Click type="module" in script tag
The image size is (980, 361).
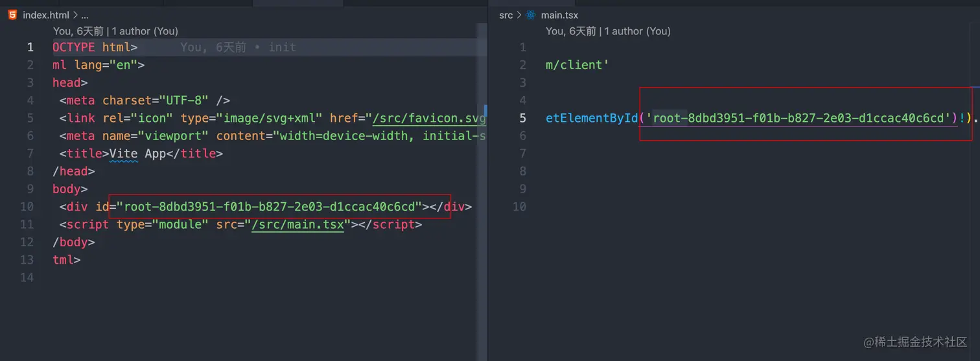click(x=163, y=224)
